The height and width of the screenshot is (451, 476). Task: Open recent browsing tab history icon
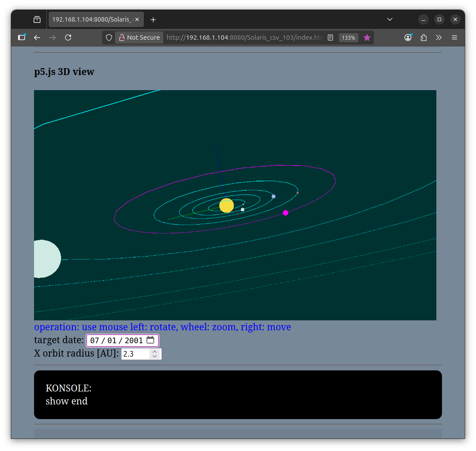37,19
